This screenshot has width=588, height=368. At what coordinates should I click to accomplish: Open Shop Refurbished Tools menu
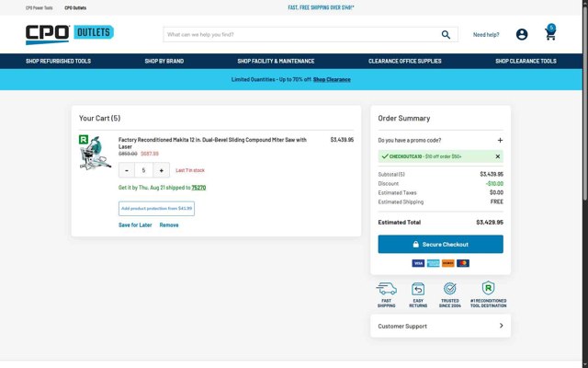[58, 62]
